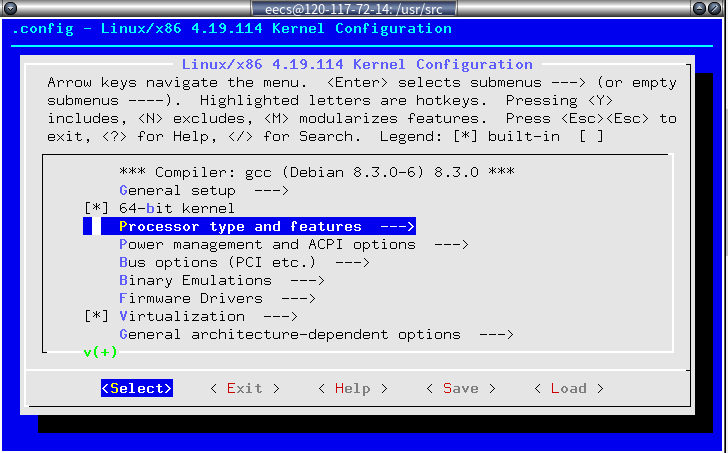The height and width of the screenshot is (453, 728).
Task: Click the window menu button in the title bar
Action: pyautogui.click(x=8, y=8)
